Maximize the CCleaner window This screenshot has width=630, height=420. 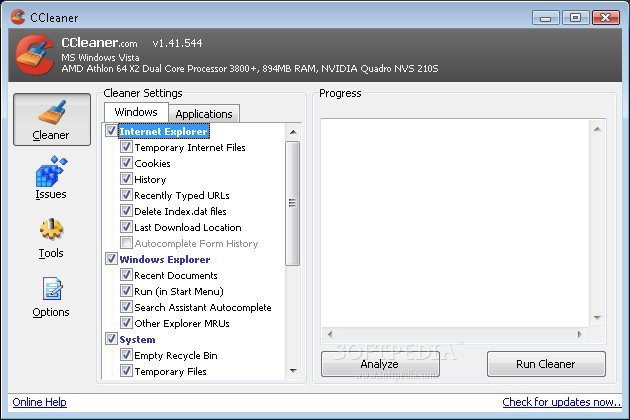click(575, 18)
